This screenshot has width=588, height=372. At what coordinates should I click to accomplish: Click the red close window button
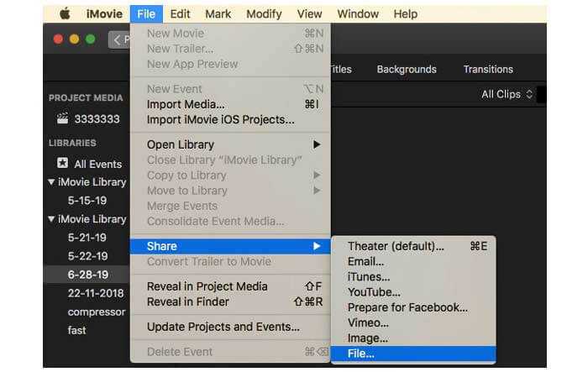58,39
